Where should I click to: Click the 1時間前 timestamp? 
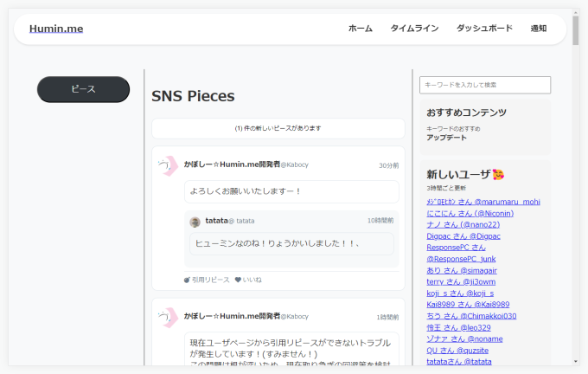[387, 318]
